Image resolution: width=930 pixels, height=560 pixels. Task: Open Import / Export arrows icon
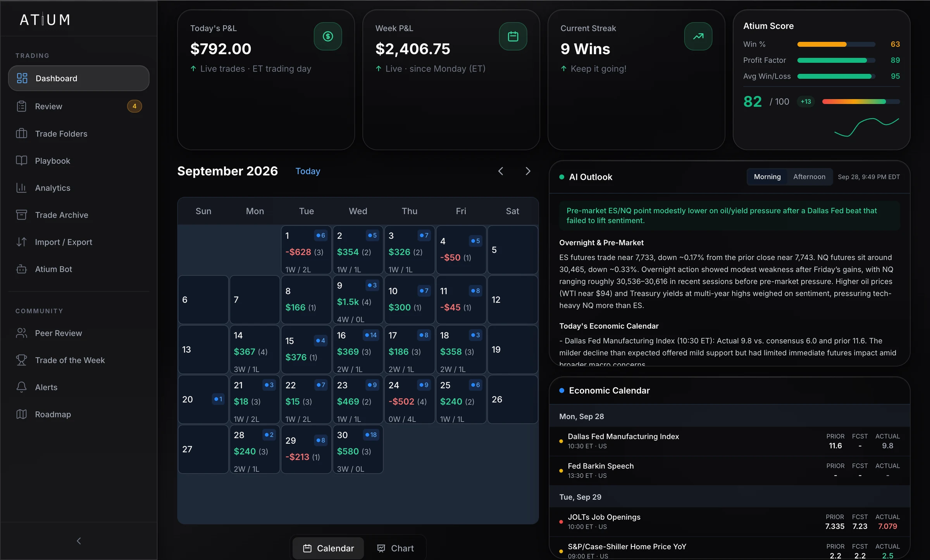point(22,242)
